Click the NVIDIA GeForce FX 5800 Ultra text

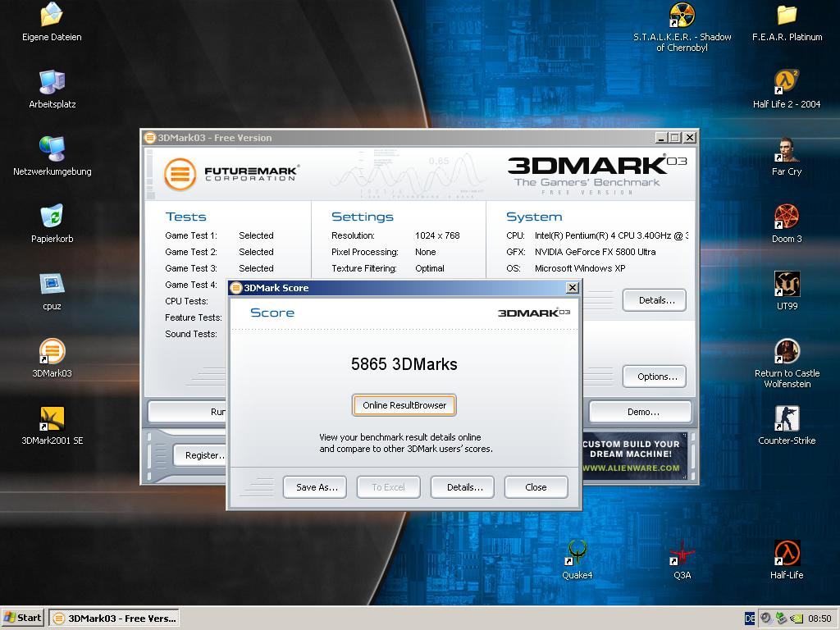pos(596,252)
